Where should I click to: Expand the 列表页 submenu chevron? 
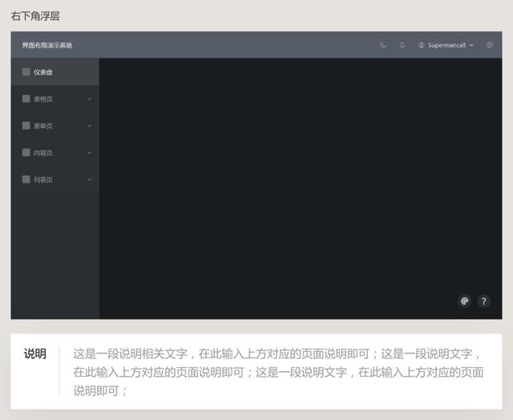tap(89, 180)
